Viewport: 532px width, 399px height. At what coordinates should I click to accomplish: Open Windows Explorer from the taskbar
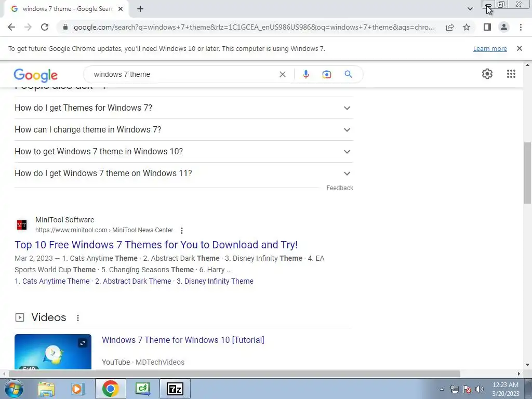tap(46, 389)
